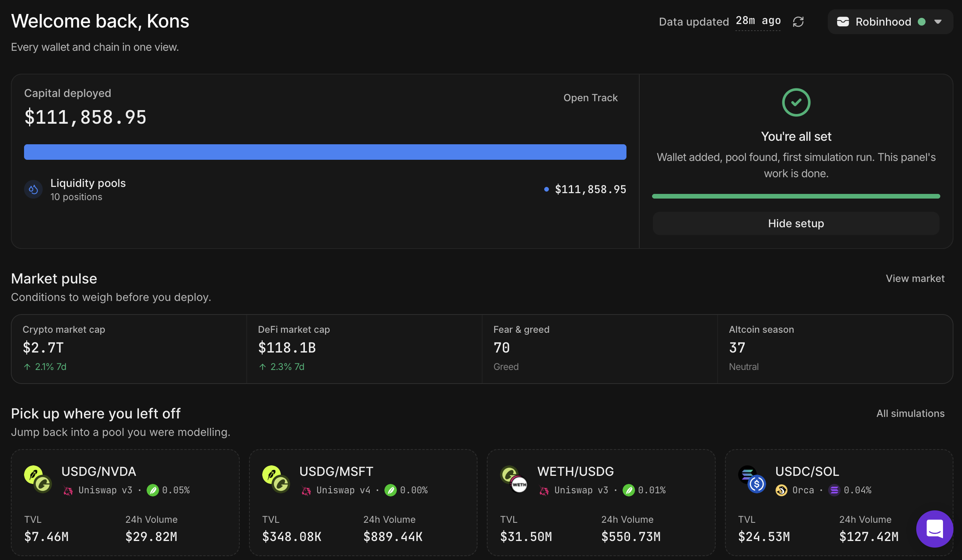Open the WETH/USDG pool card
Viewport: 962px width, 560px height.
coord(601,503)
